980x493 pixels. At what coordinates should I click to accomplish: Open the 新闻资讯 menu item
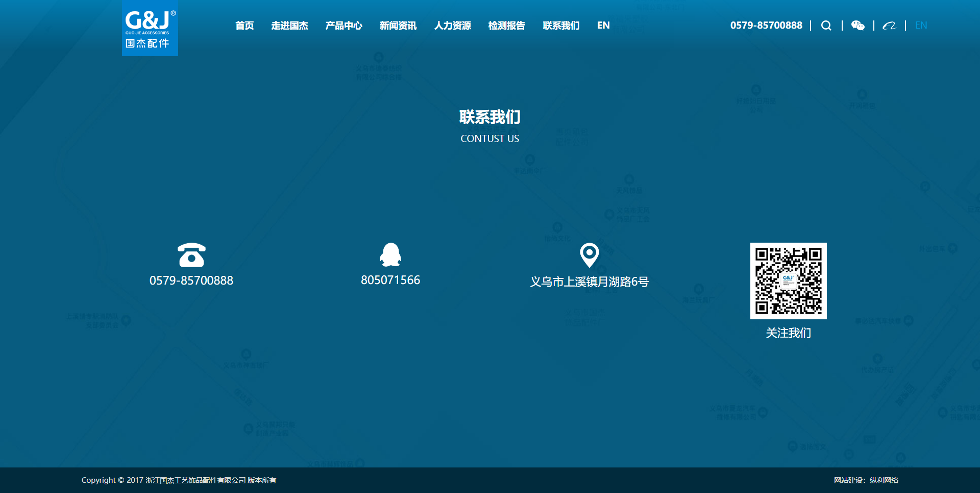[x=398, y=26]
